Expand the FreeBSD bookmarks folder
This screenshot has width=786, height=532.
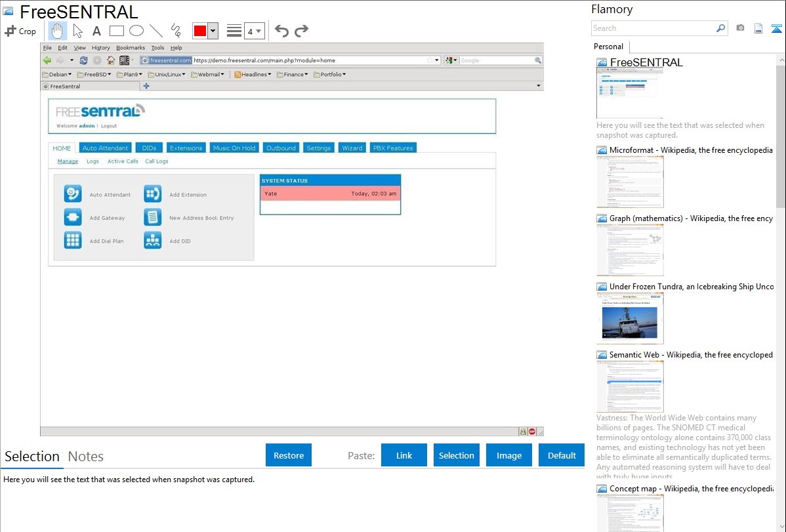pyautogui.click(x=94, y=74)
